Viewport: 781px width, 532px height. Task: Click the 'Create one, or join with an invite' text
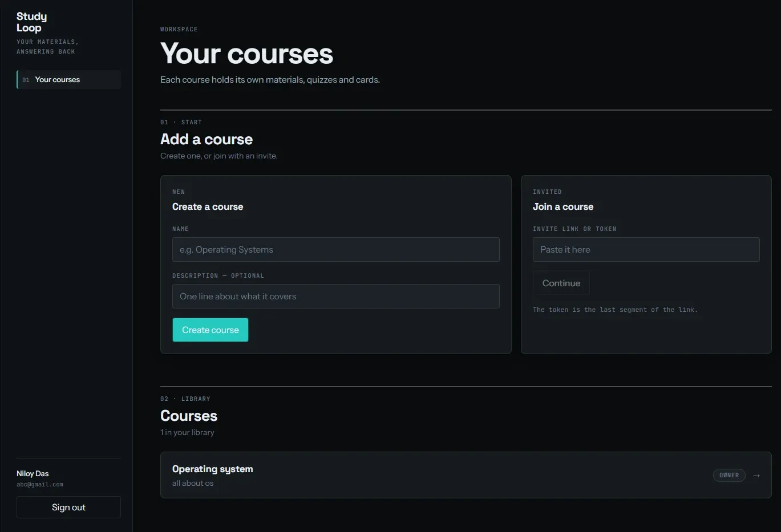pyautogui.click(x=219, y=156)
